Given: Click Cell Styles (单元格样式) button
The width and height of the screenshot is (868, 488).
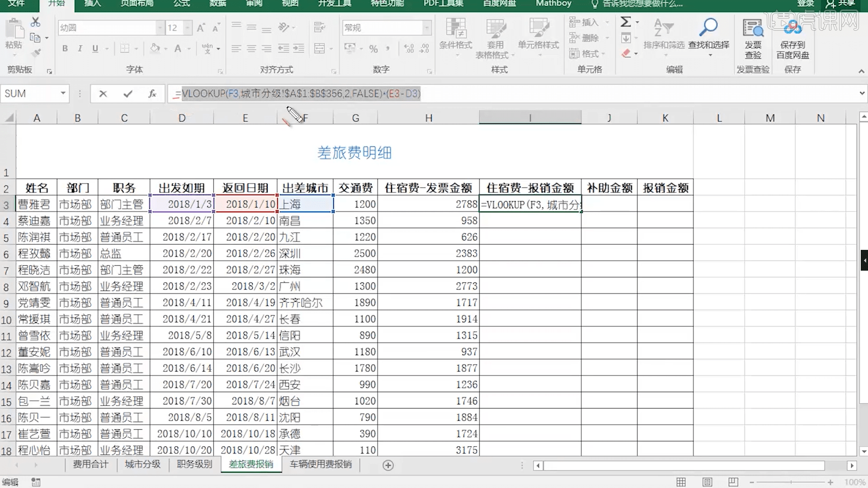Looking at the screenshot, I should pos(538,38).
